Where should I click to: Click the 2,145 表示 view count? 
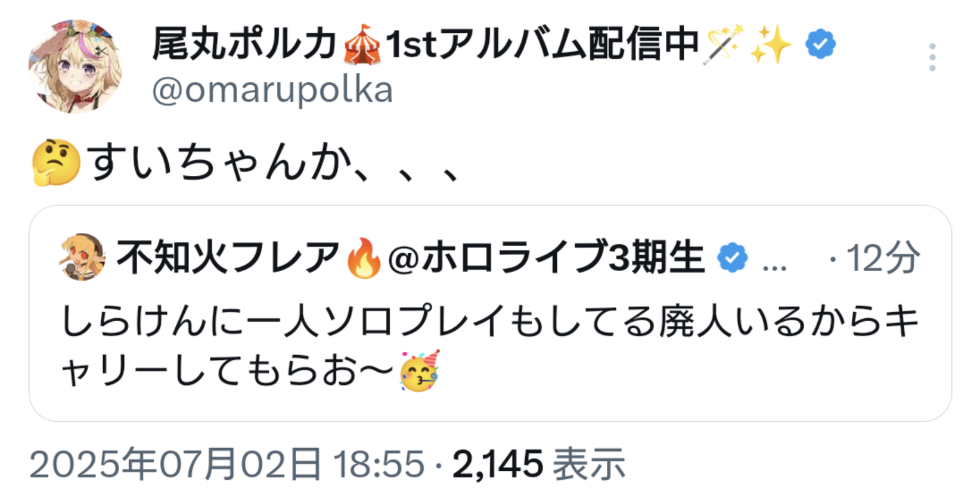(x=539, y=464)
